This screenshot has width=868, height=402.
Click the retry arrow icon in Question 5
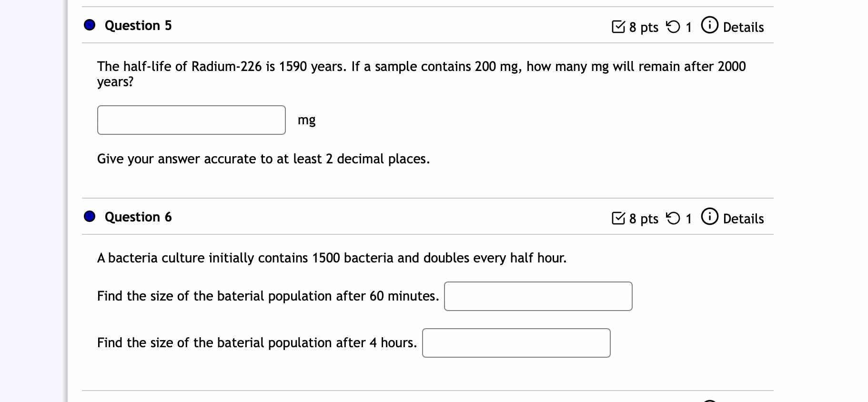(673, 27)
